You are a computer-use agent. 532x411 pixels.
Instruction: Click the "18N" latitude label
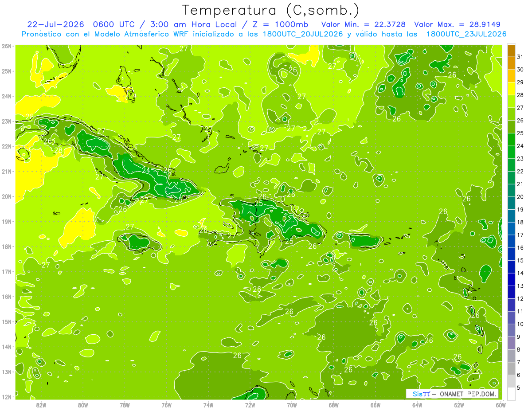tap(7, 247)
